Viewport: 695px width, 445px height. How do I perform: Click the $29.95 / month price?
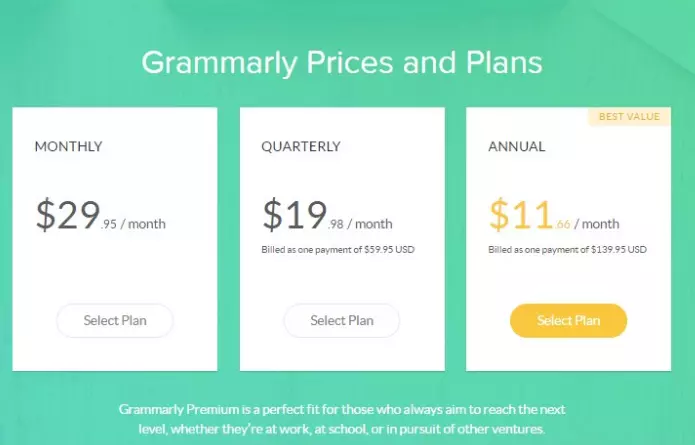click(101, 215)
